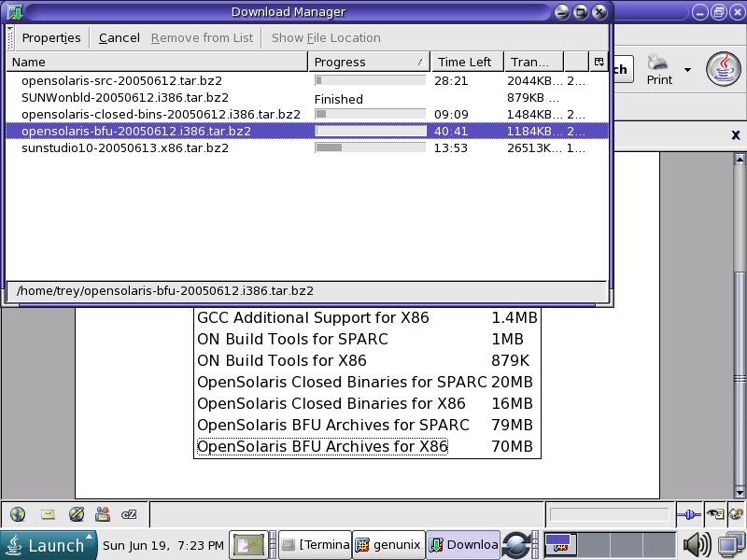Viewport: 747px width, 560px height.
Task: Click progress bar of opensolaris-closed-bins download
Action: click(370, 114)
